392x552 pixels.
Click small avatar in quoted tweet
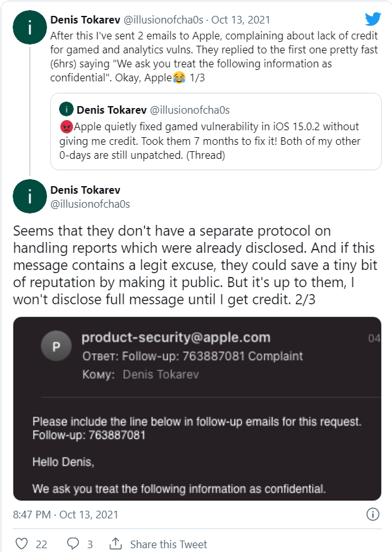(66, 109)
